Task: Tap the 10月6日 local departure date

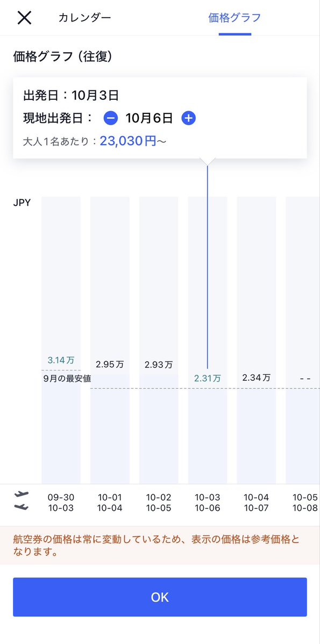Action: point(150,118)
